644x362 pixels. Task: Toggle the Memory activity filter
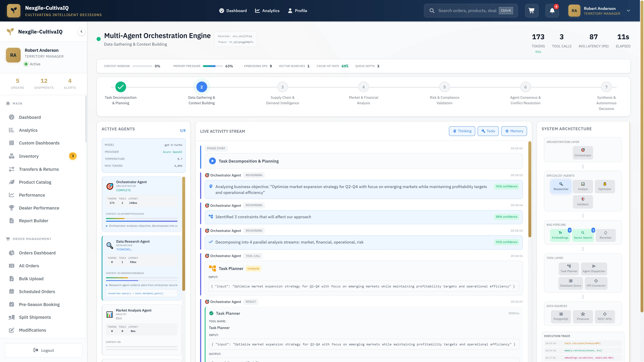(x=514, y=131)
